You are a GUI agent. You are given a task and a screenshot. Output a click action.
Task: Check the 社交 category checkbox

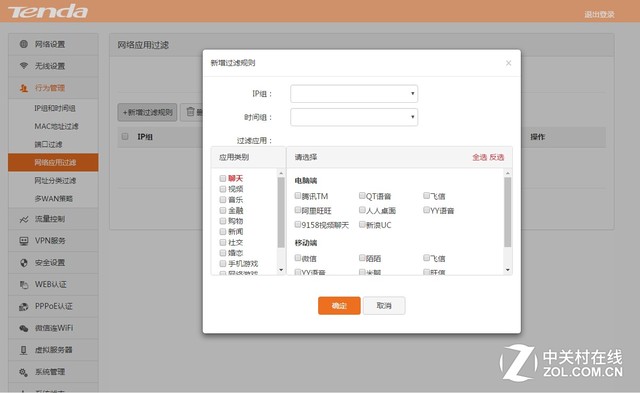pyautogui.click(x=223, y=242)
